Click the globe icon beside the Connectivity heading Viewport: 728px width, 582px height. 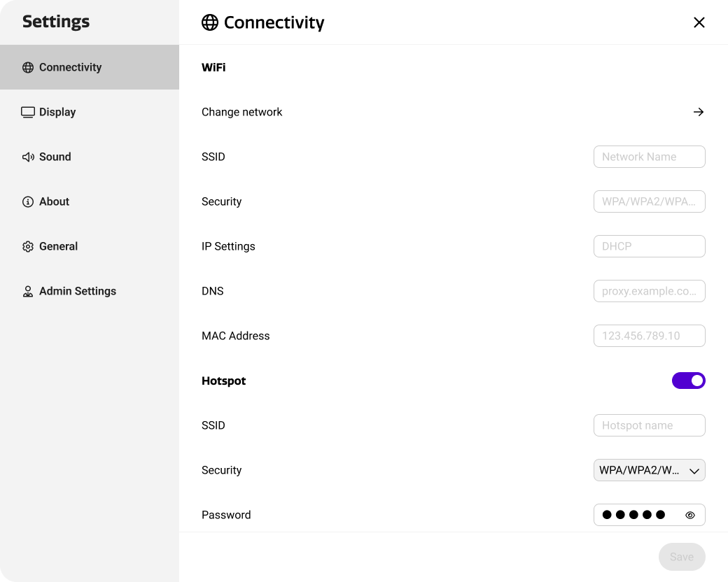209,22
